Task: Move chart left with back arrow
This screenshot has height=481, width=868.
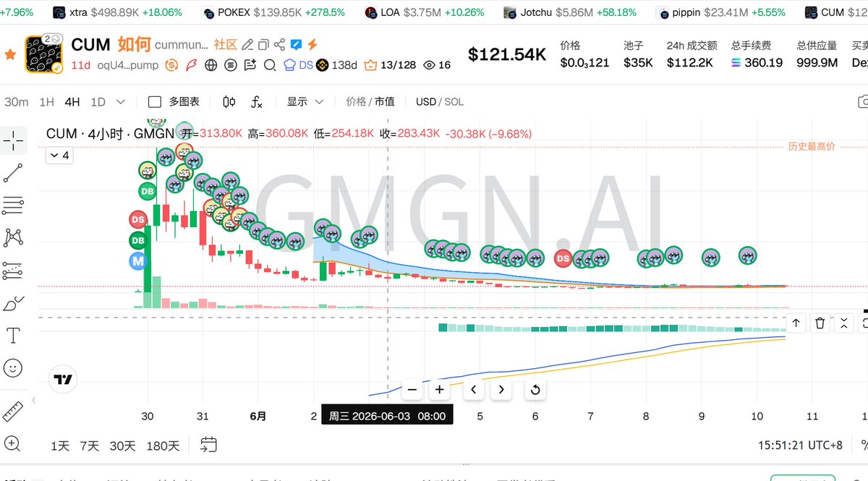Action: click(473, 390)
